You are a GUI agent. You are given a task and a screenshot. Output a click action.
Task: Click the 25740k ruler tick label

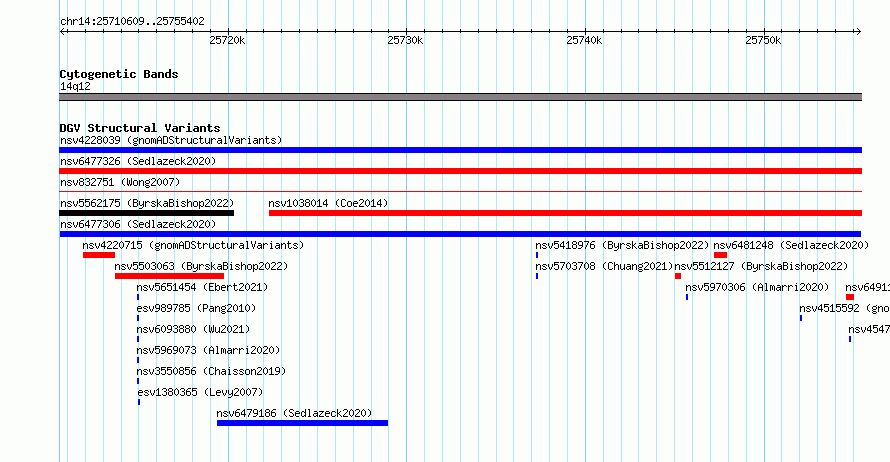[584, 40]
